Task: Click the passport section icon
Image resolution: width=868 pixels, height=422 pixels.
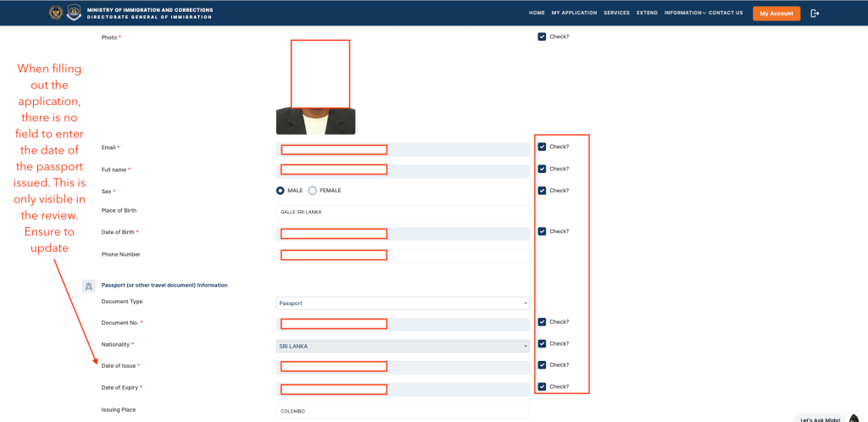Action: click(88, 286)
